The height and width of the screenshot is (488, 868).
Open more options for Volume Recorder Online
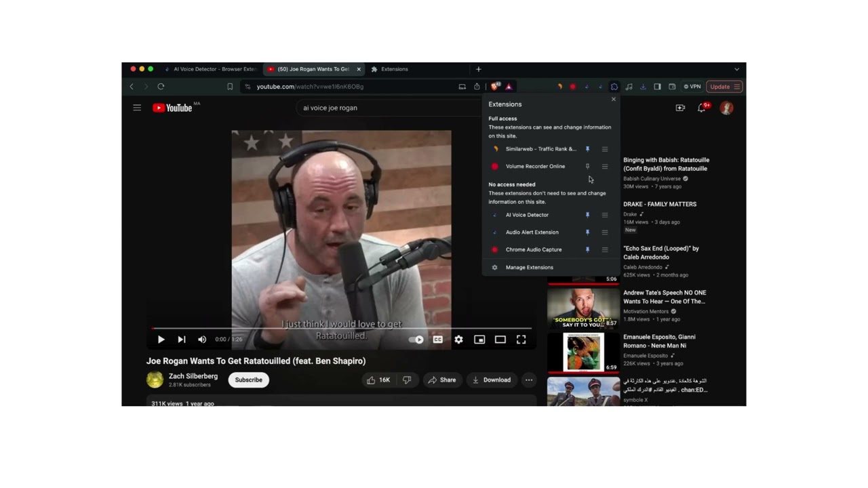605,166
